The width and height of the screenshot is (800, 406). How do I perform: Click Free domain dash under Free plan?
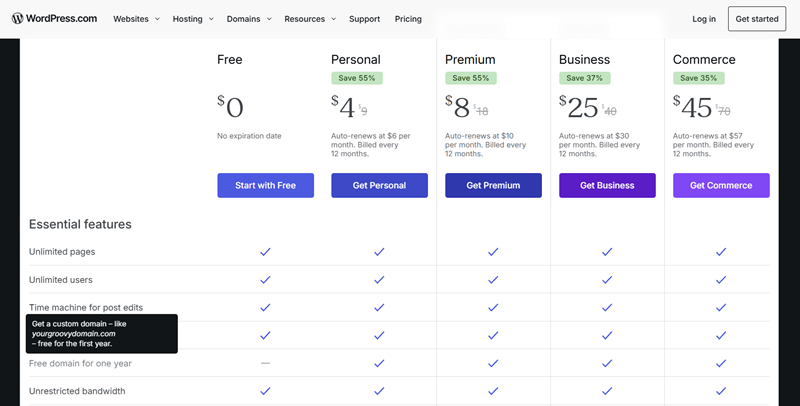tap(265, 363)
